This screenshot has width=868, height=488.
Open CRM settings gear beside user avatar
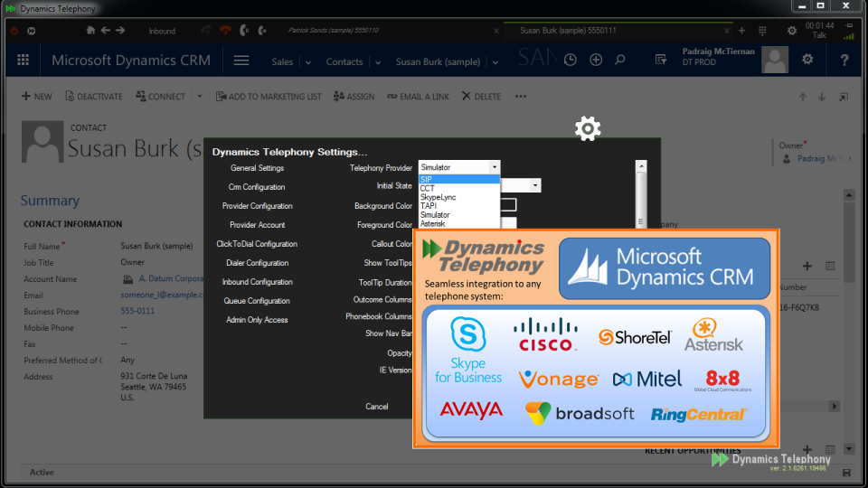tap(807, 59)
